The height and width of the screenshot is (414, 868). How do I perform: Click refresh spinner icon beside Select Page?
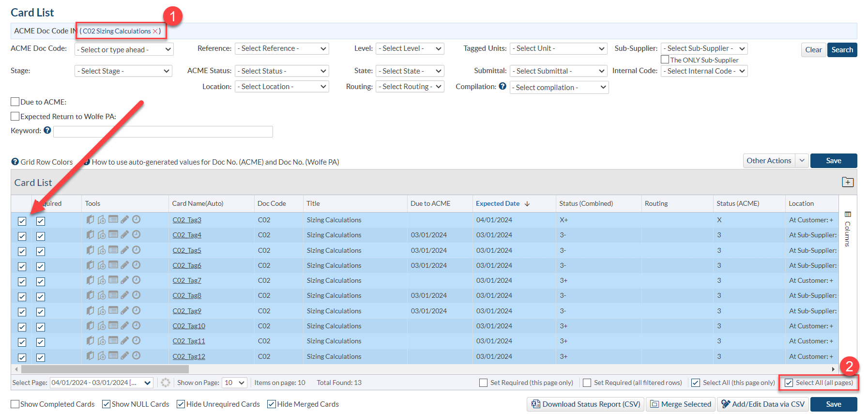pyautogui.click(x=166, y=383)
